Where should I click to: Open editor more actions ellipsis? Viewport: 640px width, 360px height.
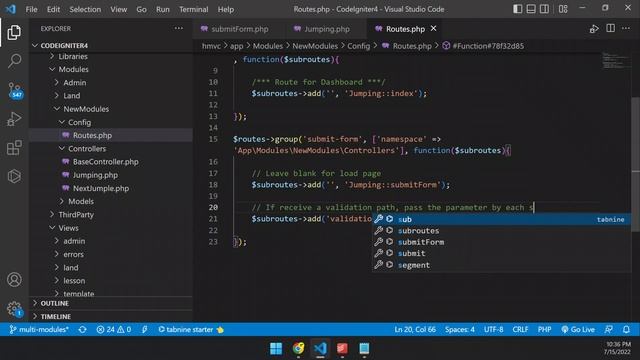626,28
